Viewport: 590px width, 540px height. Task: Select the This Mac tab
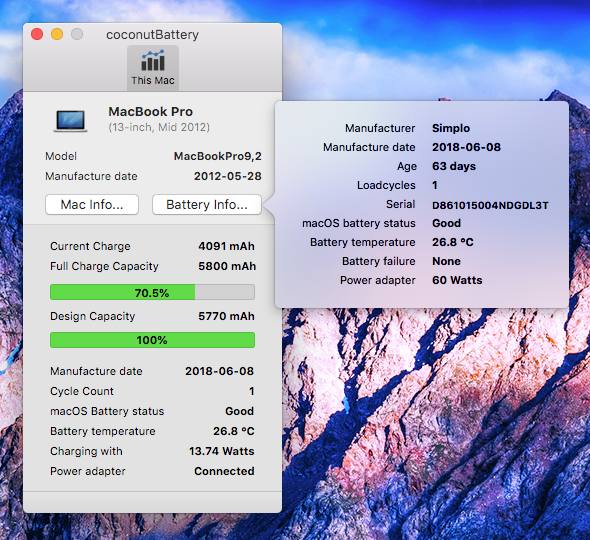pos(153,68)
